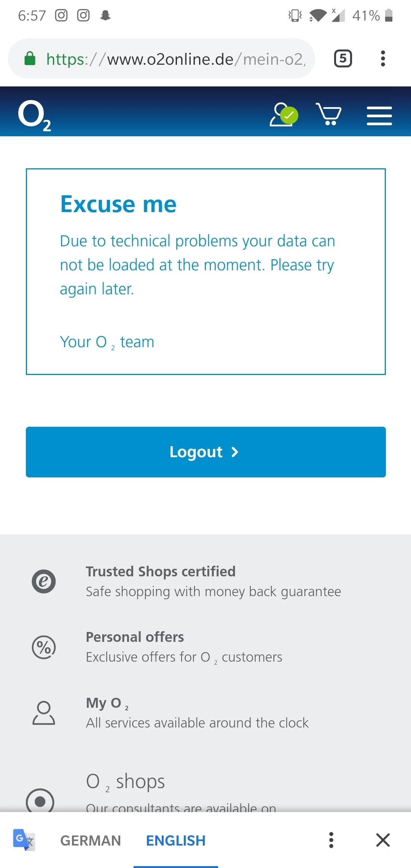Open the shopping cart

pos(329,114)
